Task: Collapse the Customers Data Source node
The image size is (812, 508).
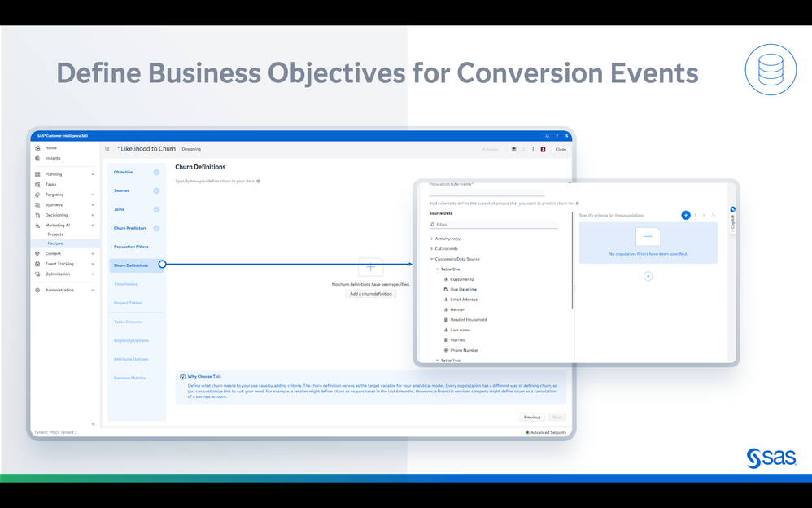Action: pos(431,259)
